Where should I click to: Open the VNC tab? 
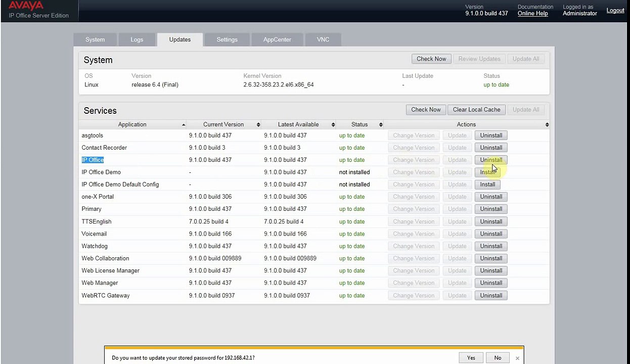point(323,39)
